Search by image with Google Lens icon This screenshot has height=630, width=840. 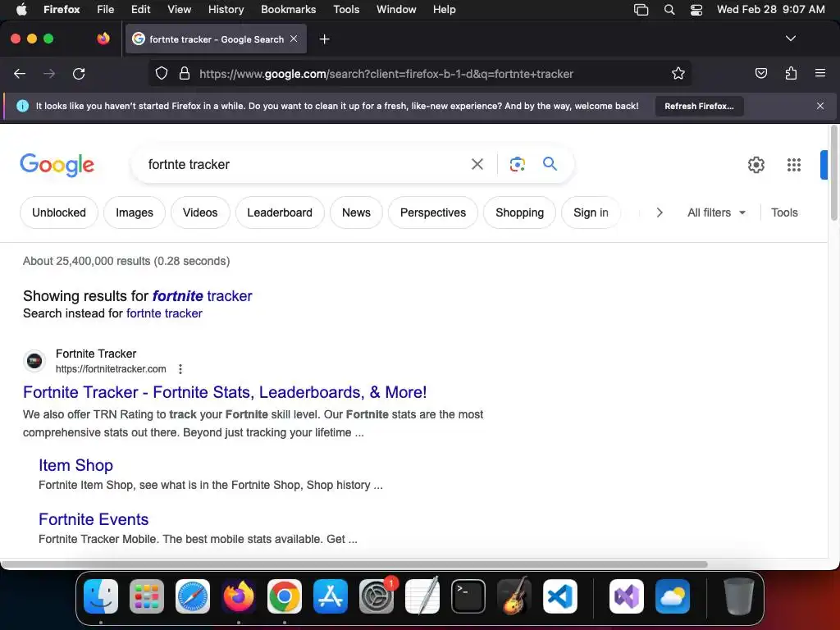tap(517, 164)
